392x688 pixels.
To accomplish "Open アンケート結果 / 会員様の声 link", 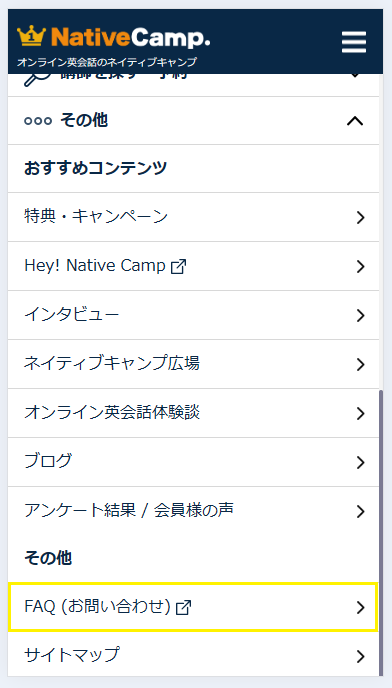I will 194,511.
